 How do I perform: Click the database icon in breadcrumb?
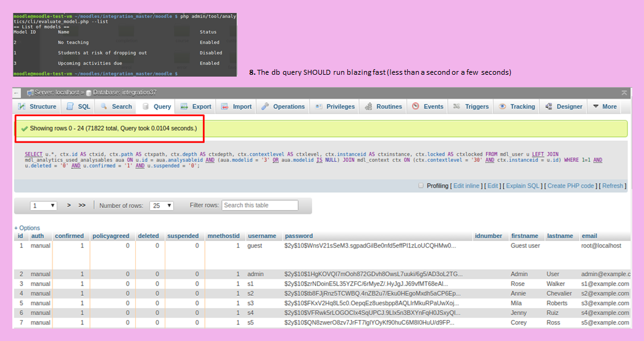(89, 93)
